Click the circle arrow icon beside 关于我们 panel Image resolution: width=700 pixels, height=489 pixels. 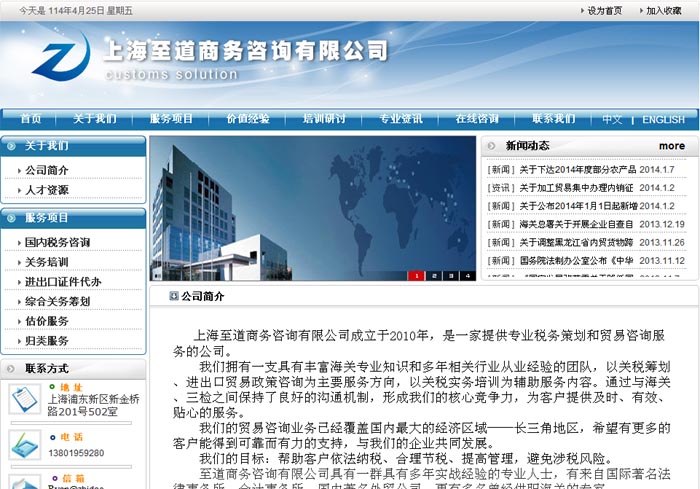coord(11,146)
